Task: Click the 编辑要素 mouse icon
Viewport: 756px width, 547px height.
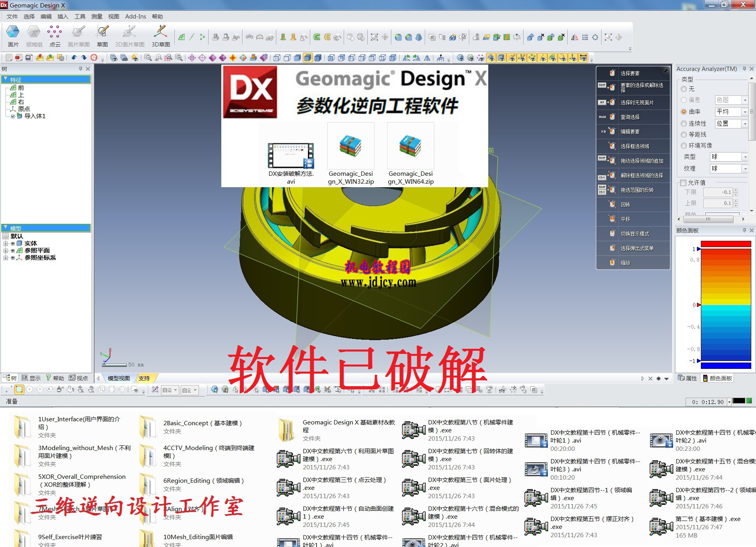Action: (x=612, y=131)
